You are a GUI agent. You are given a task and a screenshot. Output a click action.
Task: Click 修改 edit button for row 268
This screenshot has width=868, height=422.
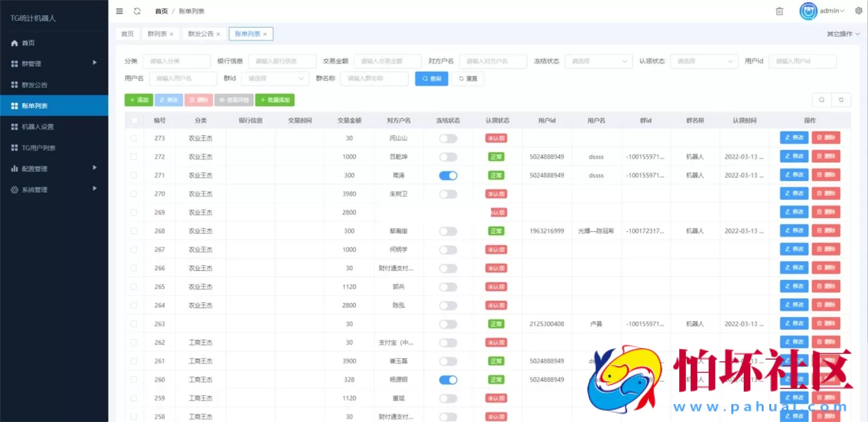tap(794, 231)
